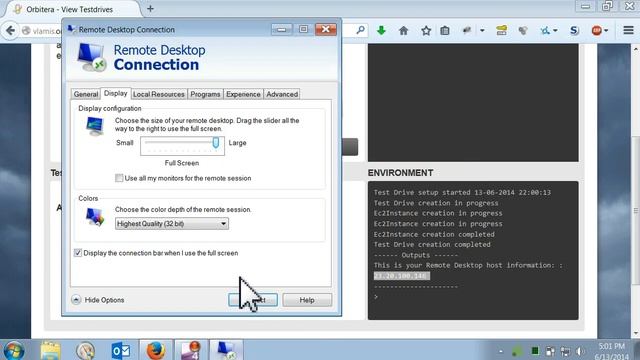Uncheck Display the connection bar checkbox

[78, 253]
